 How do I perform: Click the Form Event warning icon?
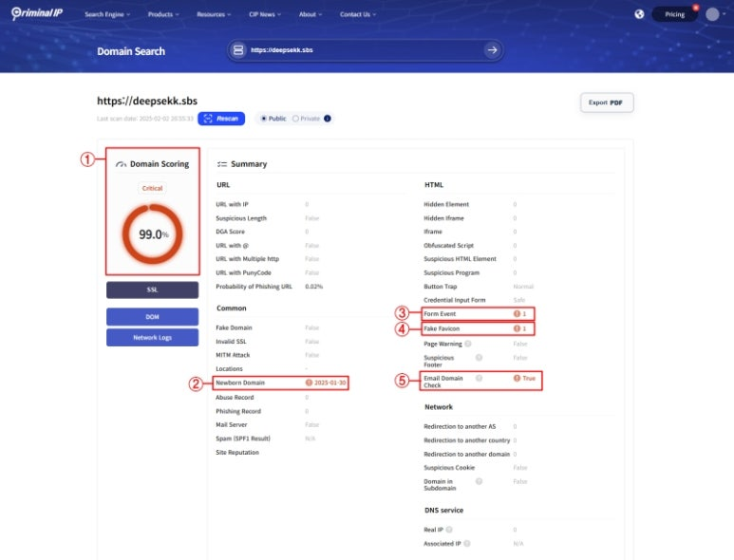coord(517,314)
